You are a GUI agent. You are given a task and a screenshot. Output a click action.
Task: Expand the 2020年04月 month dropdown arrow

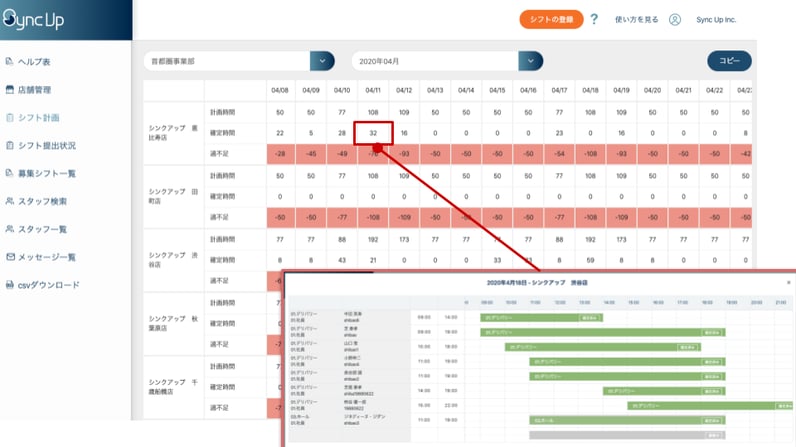pos(530,61)
